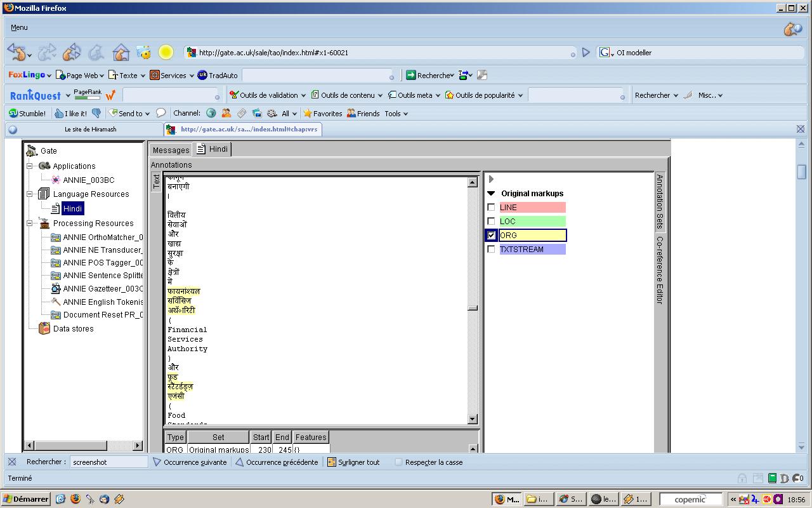Toggle the TXTSTREAM annotation checkbox
The image size is (812, 508).
pyautogui.click(x=491, y=249)
